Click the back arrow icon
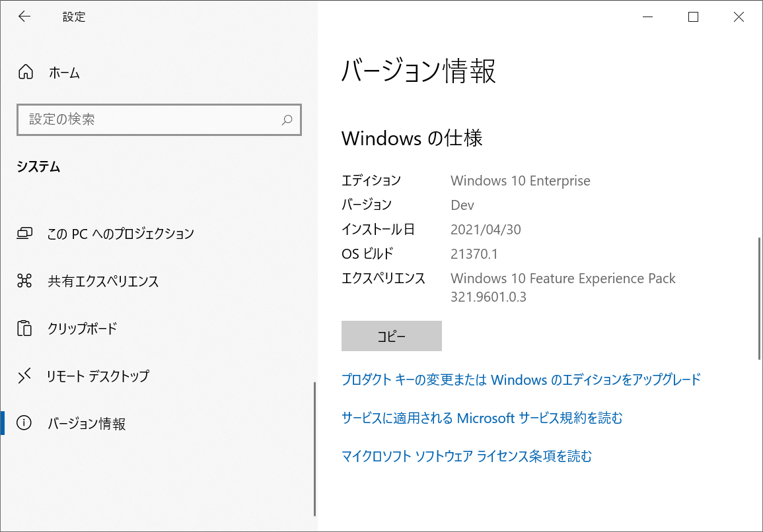 pyautogui.click(x=24, y=17)
